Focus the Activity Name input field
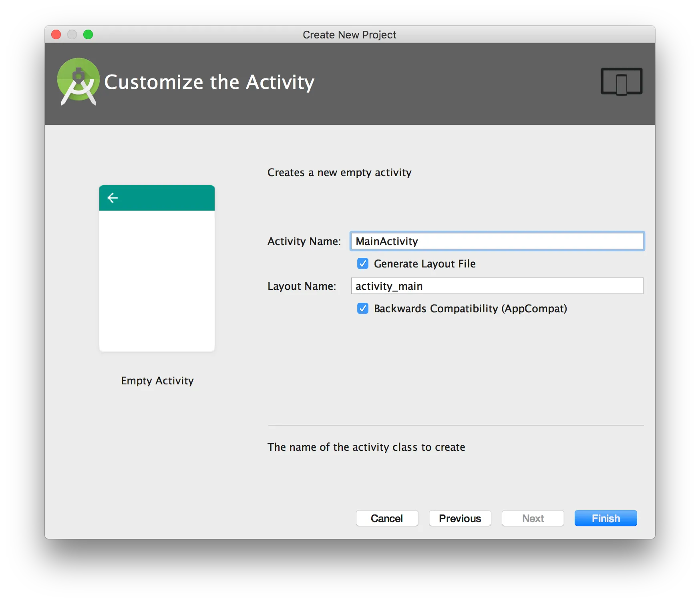This screenshot has height=603, width=700. click(497, 241)
